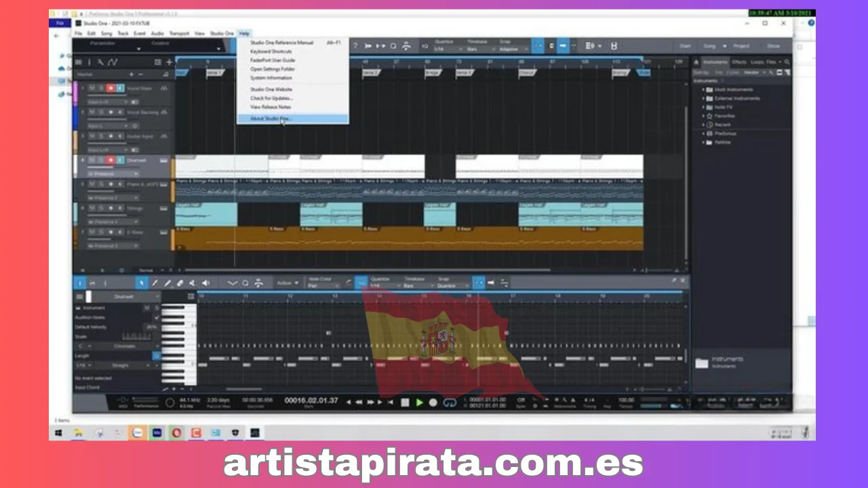The image size is (868, 488).
Task: Switch to Effects tab in browser
Action: point(739,62)
